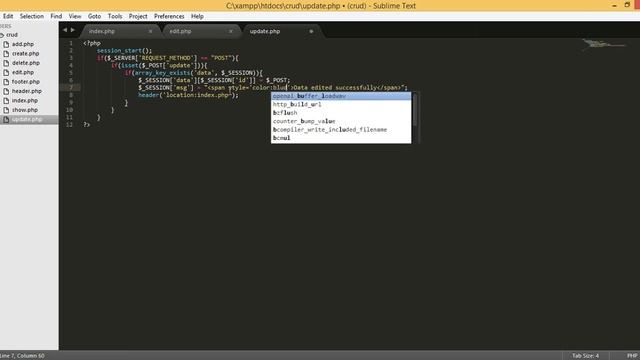The height and width of the screenshot is (360, 640).
Task: Open the Preferences menu
Action: tap(169, 16)
